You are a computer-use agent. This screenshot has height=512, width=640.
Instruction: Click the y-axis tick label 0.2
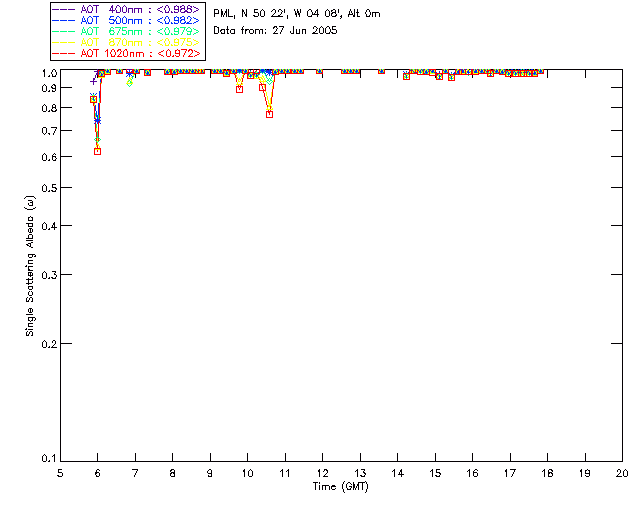pyautogui.click(x=49, y=344)
